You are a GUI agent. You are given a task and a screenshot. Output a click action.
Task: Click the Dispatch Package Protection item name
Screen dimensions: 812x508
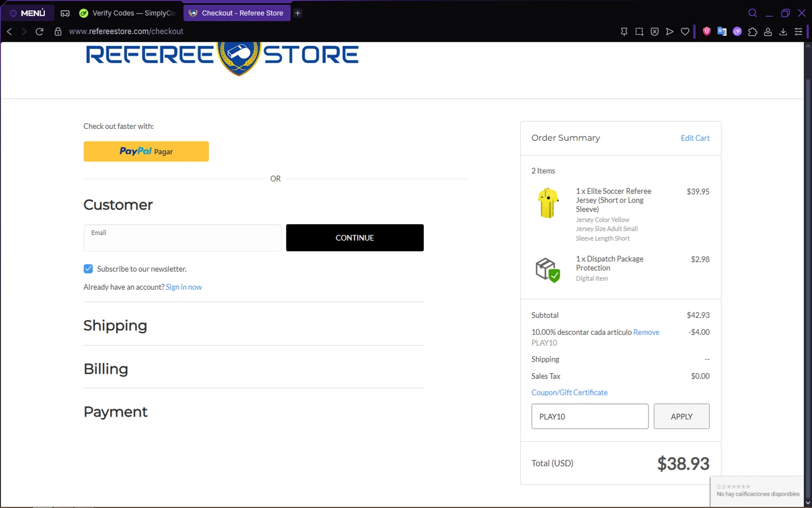[x=610, y=263]
